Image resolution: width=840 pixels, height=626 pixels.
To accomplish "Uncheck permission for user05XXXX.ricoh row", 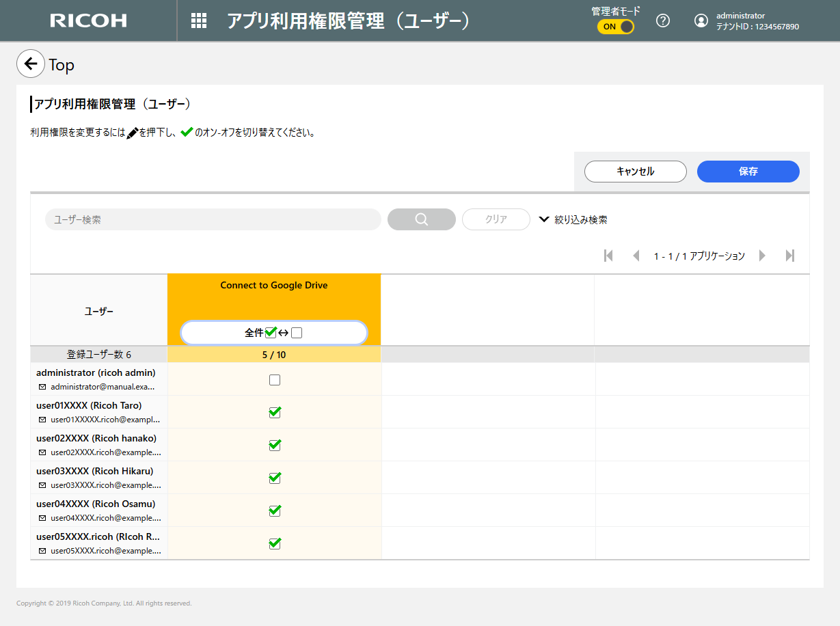I will (275, 543).
